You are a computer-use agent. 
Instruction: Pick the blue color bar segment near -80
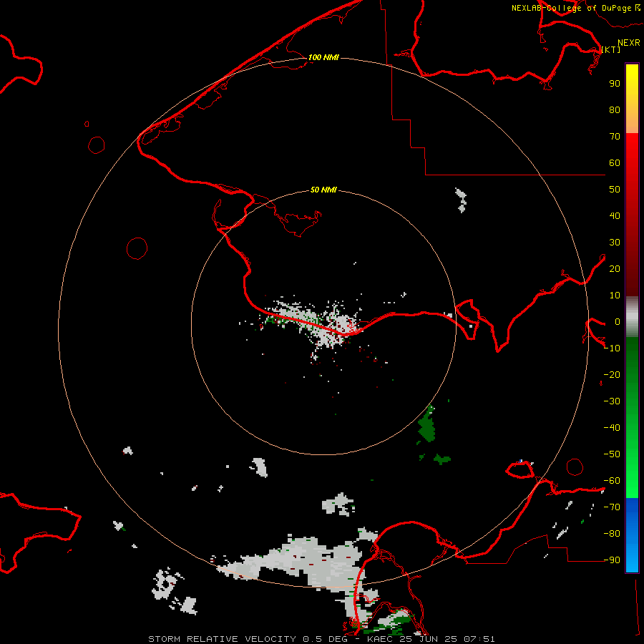(632, 534)
